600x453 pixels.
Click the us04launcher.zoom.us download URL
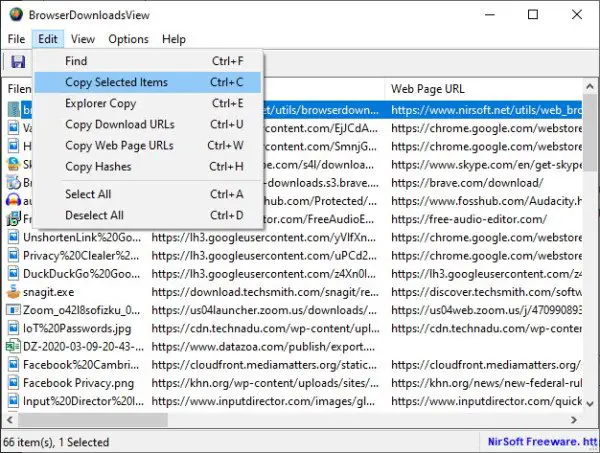click(264, 310)
